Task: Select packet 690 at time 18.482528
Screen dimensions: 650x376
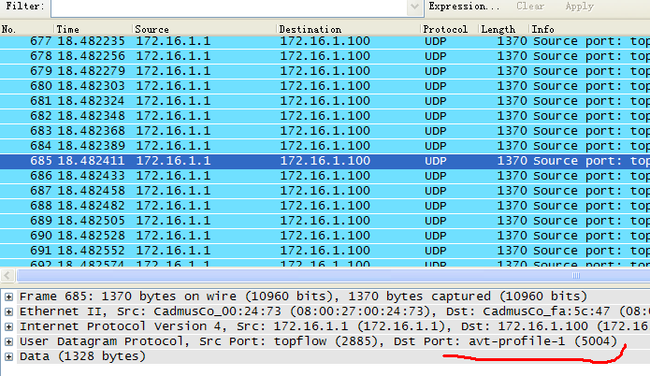Action: pyautogui.click(x=325, y=235)
